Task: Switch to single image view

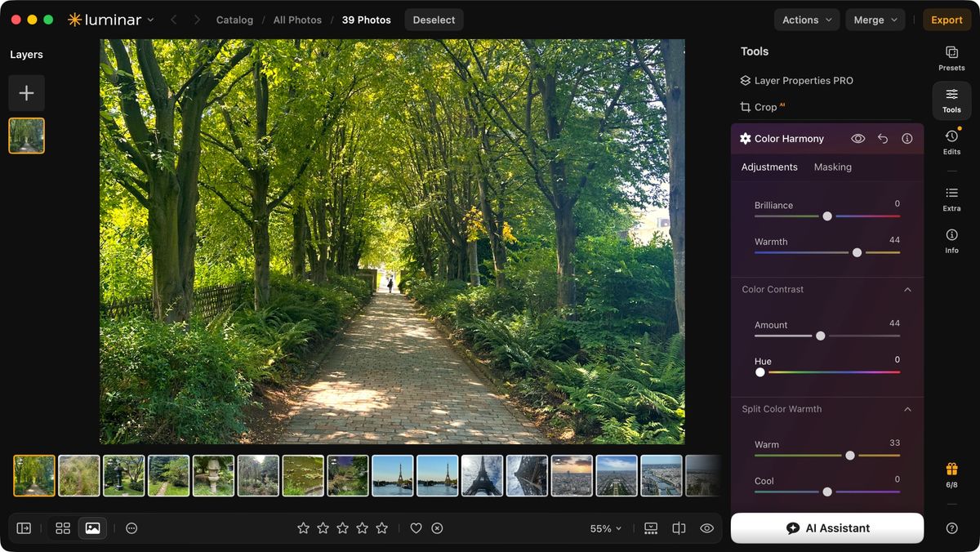Action: click(x=92, y=528)
